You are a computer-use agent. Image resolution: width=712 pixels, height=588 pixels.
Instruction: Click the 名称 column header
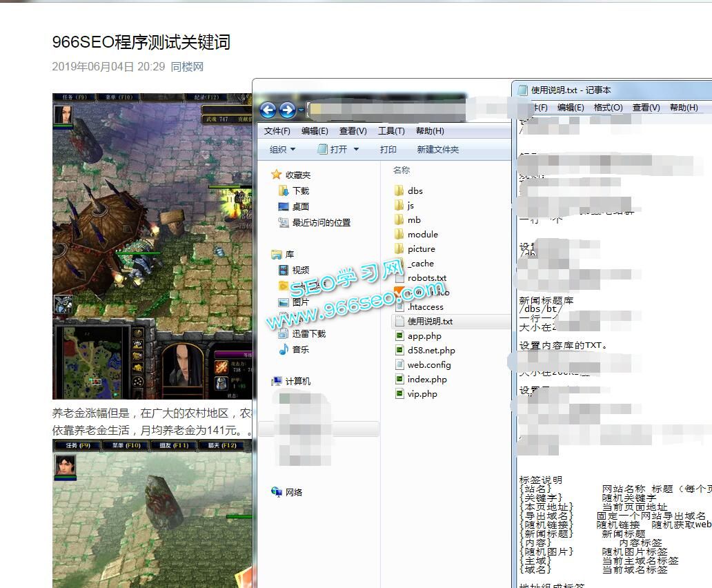(x=402, y=170)
